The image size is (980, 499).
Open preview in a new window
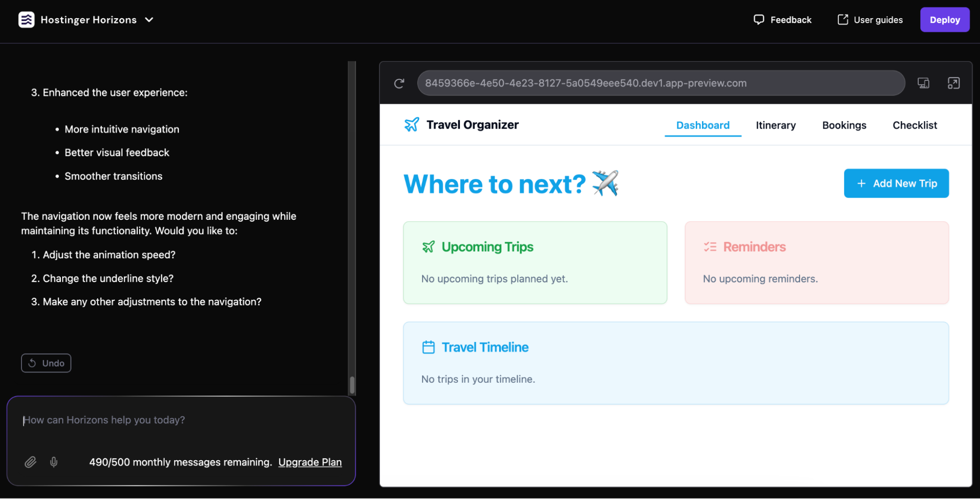pos(954,83)
